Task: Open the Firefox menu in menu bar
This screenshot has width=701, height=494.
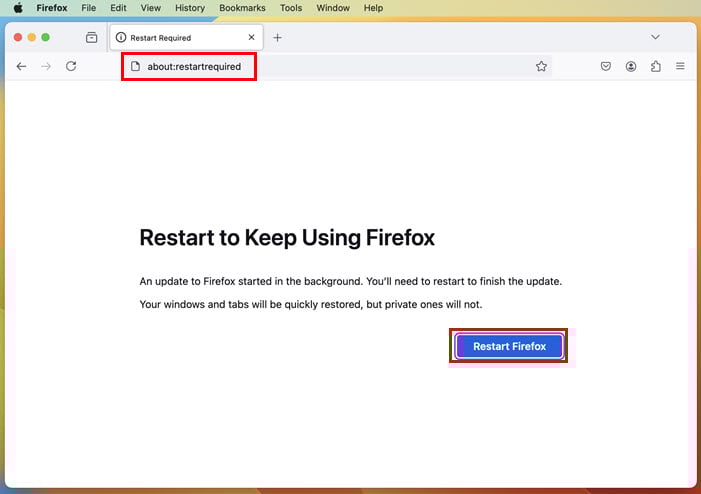Action: 52,8
